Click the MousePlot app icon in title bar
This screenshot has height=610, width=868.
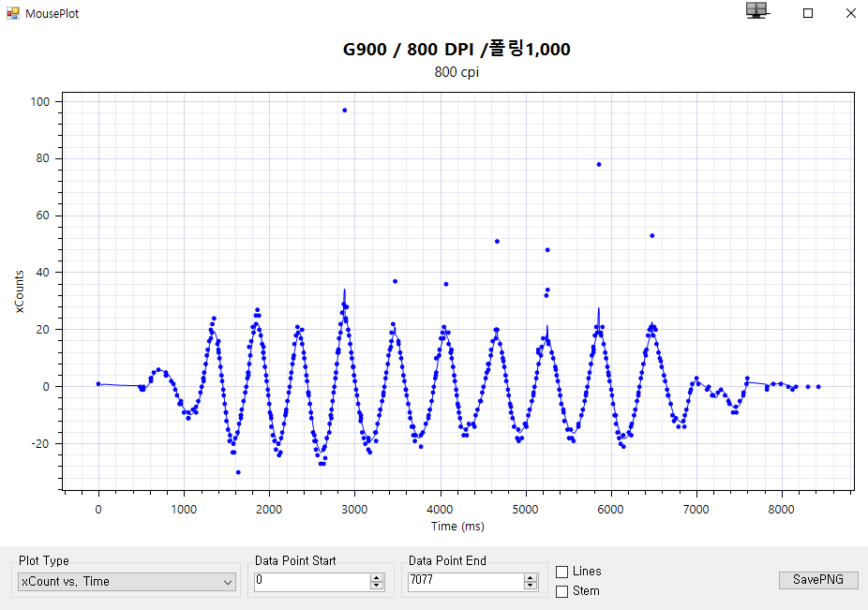pyautogui.click(x=12, y=13)
